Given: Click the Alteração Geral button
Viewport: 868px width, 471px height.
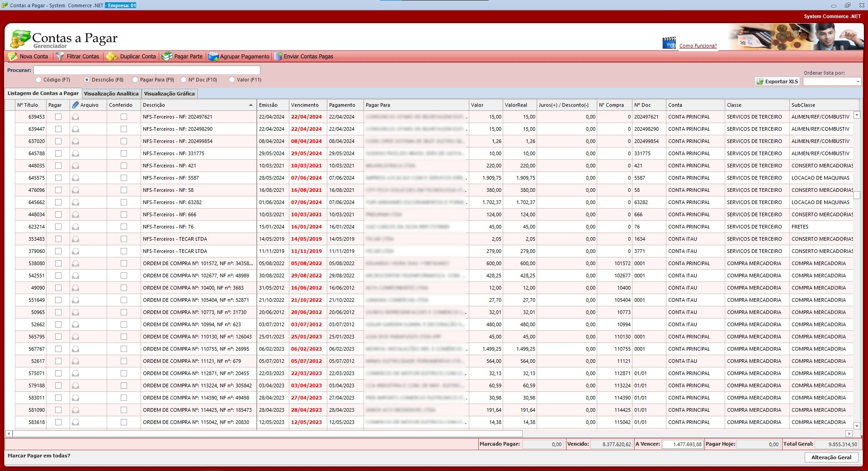Looking at the screenshot, I should pyautogui.click(x=831, y=457).
